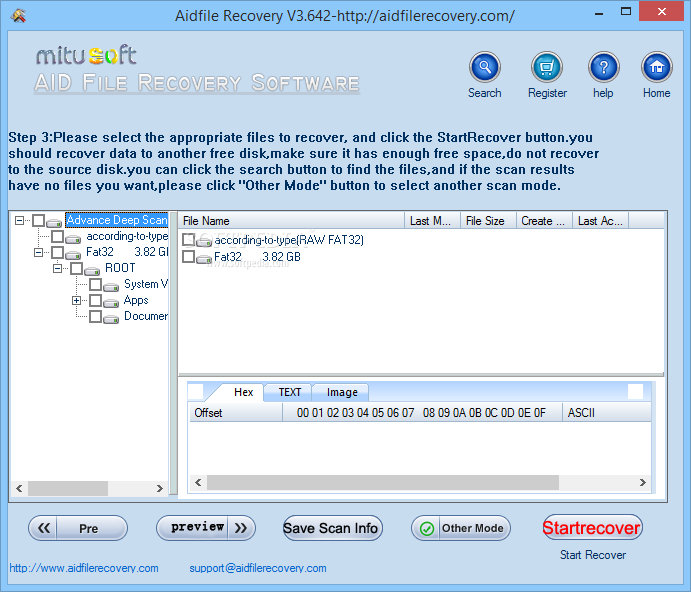This screenshot has width=691, height=592.
Task: Click the app icon in the title bar
Action: point(19,16)
